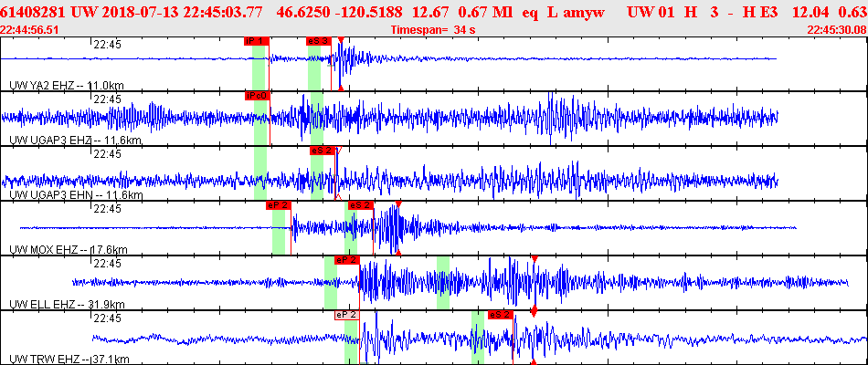
Task: Click the red amplitude marker below TRW trace
Action: (535, 362)
